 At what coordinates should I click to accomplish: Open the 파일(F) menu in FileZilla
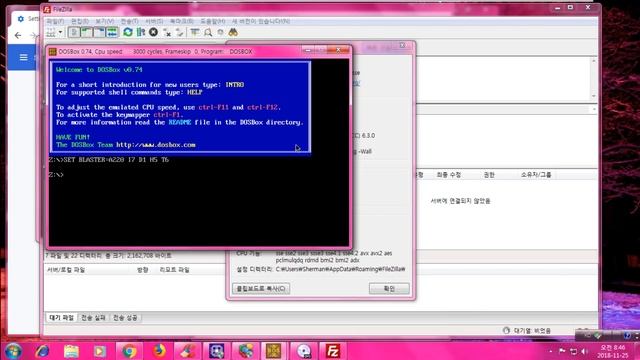[55, 21]
